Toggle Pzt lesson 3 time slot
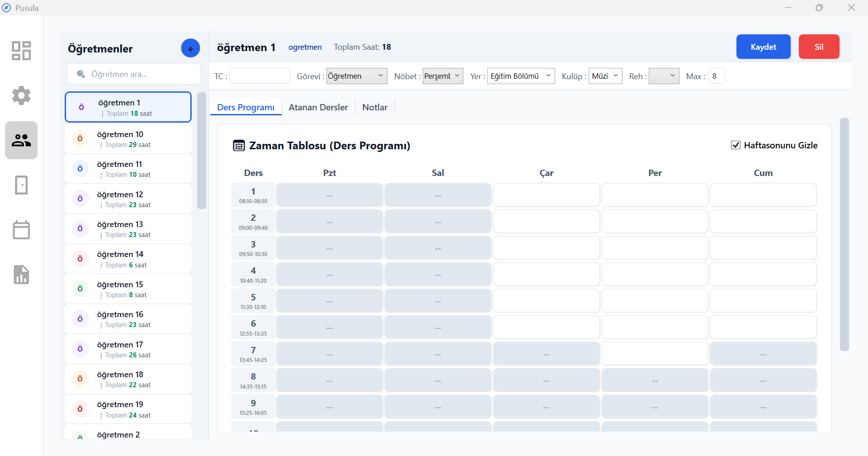Screen dimensions: 868x456 coord(330,248)
